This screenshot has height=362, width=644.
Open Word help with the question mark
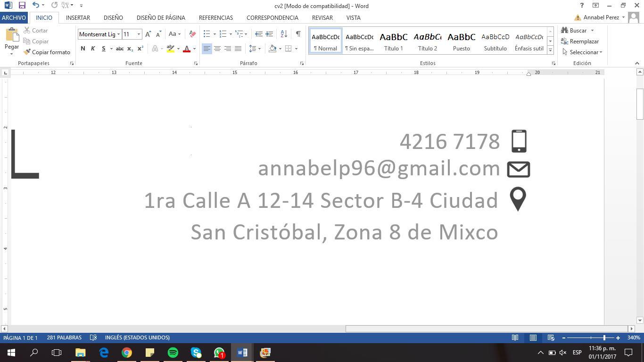(x=582, y=5)
